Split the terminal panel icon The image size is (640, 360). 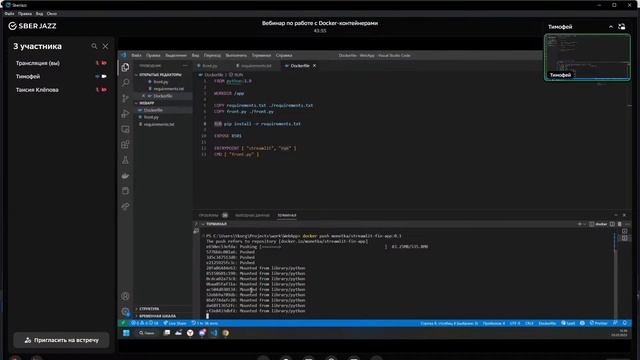612,224
